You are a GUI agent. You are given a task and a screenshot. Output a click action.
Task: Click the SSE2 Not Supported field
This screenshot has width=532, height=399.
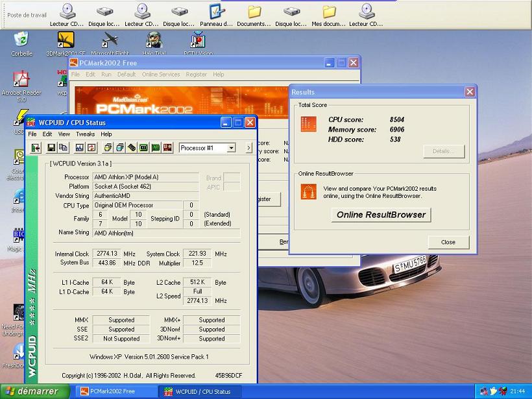[121, 338]
